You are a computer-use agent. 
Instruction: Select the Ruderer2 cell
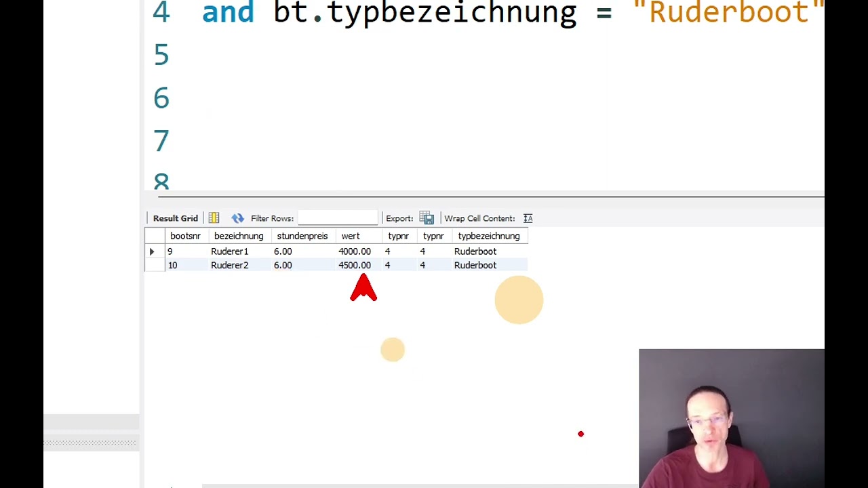click(239, 265)
